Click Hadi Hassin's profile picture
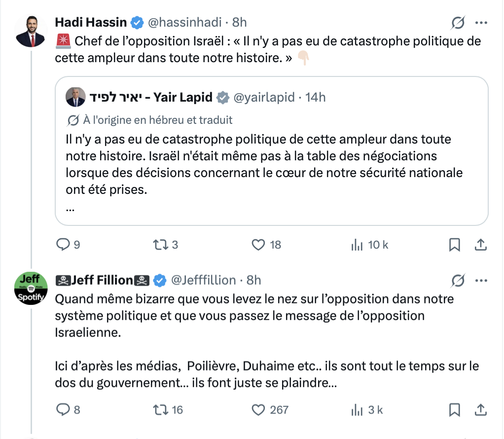The image size is (504, 439). (32, 31)
